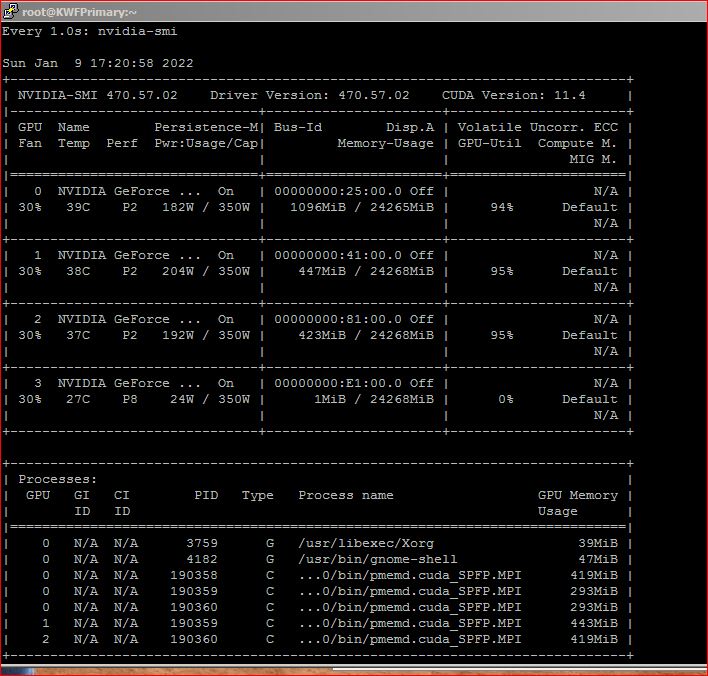The height and width of the screenshot is (676, 708).
Task: Click the 'Processes:' section header
Action: pos(58,479)
